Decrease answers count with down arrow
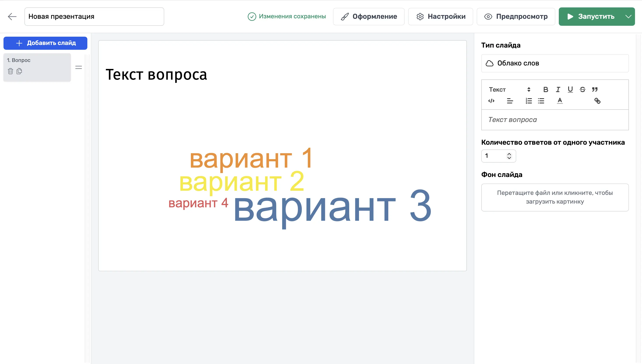The width and height of the screenshot is (642, 364). pyautogui.click(x=509, y=158)
